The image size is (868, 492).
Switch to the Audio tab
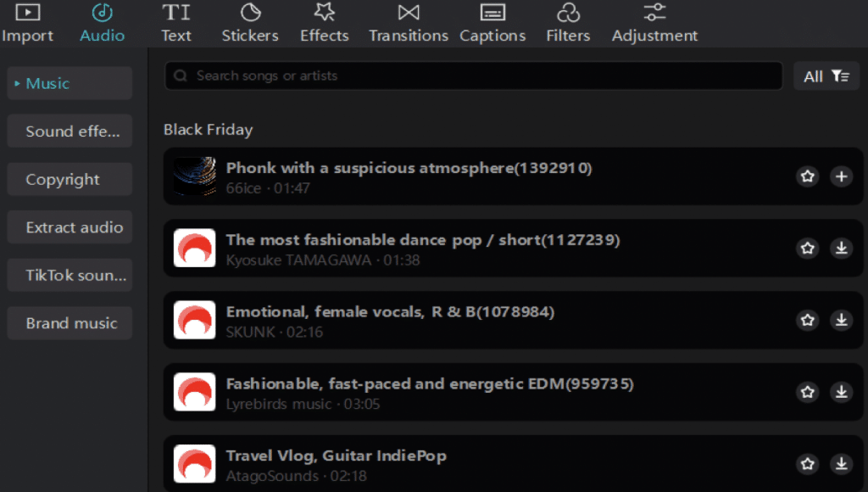coord(102,23)
